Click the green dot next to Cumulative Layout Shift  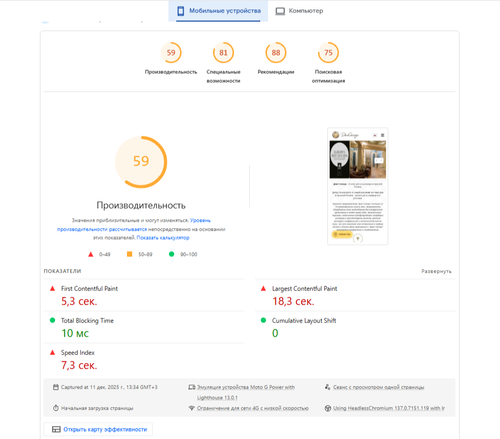(x=263, y=320)
